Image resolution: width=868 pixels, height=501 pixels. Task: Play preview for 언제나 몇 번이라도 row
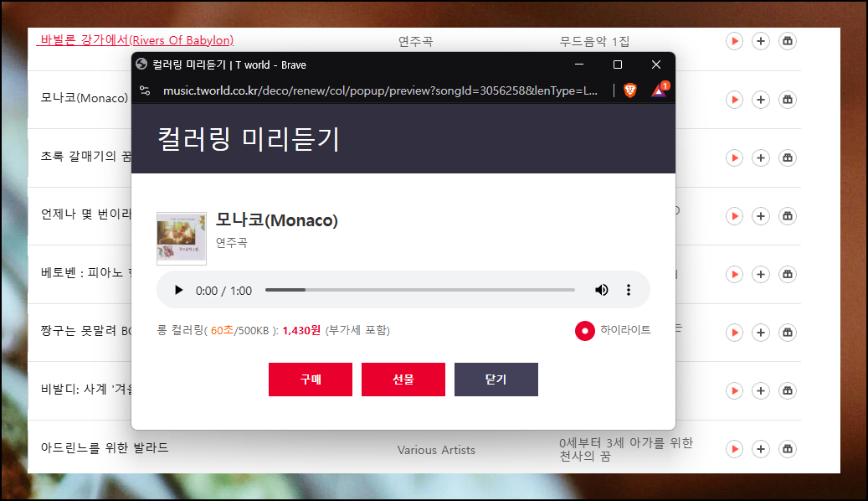734,216
